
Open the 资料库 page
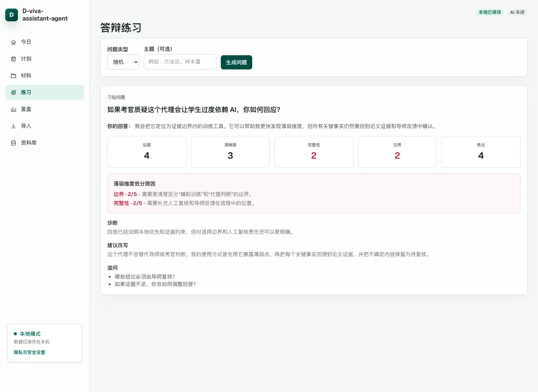pyautogui.click(x=44, y=143)
